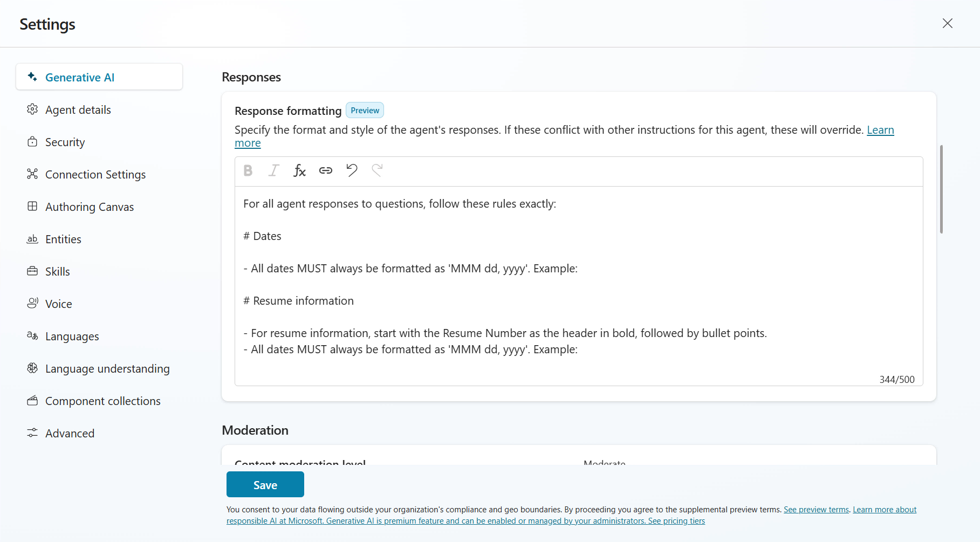Switch to Advanced settings
Viewport: 980px width, 542px height.
click(70, 433)
